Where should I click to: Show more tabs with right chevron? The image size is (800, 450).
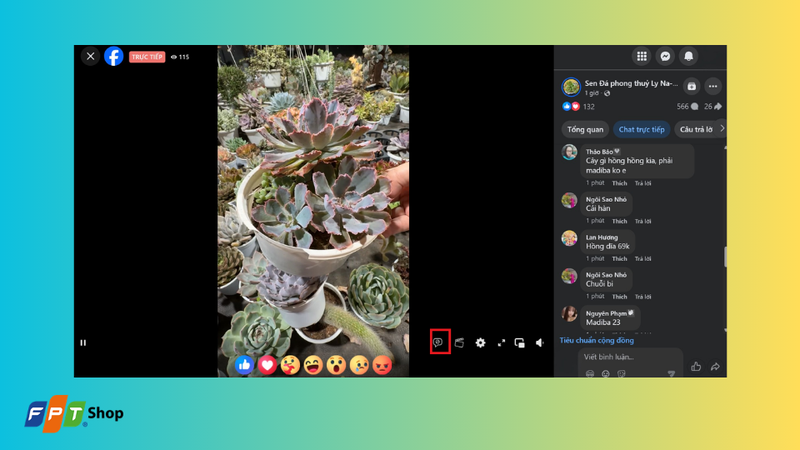pos(721,129)
